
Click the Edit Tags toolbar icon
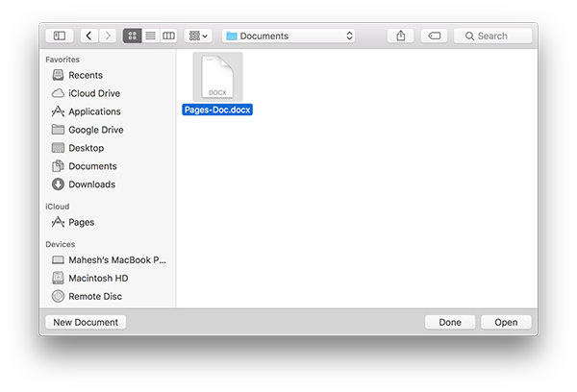tap(435, 36)
